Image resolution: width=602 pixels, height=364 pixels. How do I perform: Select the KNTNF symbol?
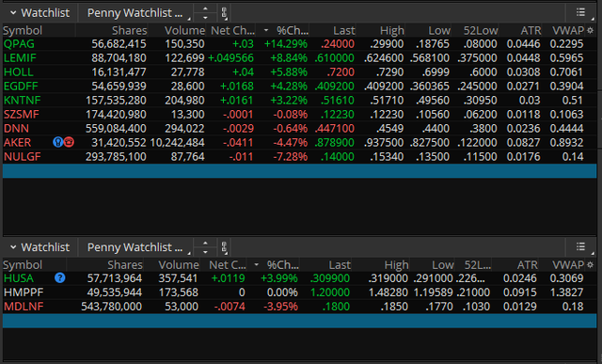click(22, 101)
